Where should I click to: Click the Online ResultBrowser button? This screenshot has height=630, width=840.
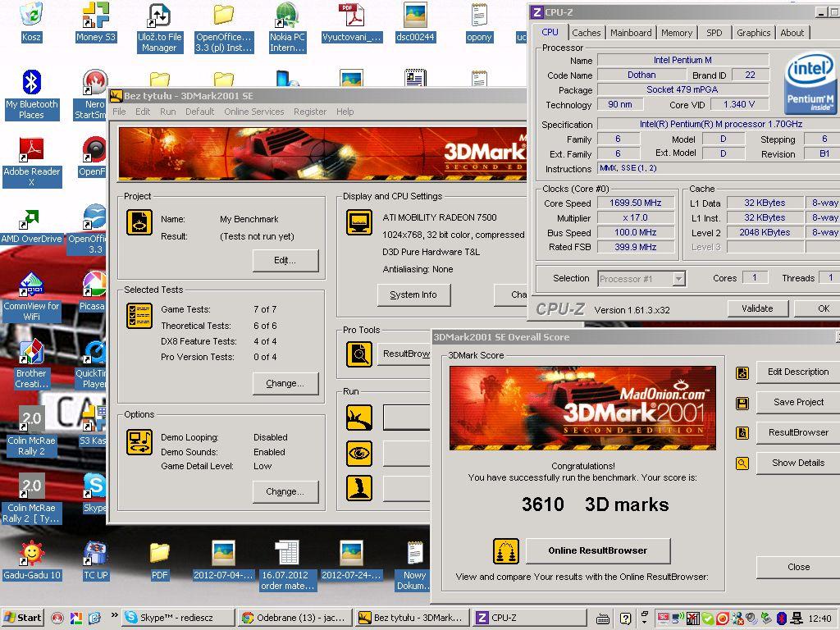(x=598, y=550)
